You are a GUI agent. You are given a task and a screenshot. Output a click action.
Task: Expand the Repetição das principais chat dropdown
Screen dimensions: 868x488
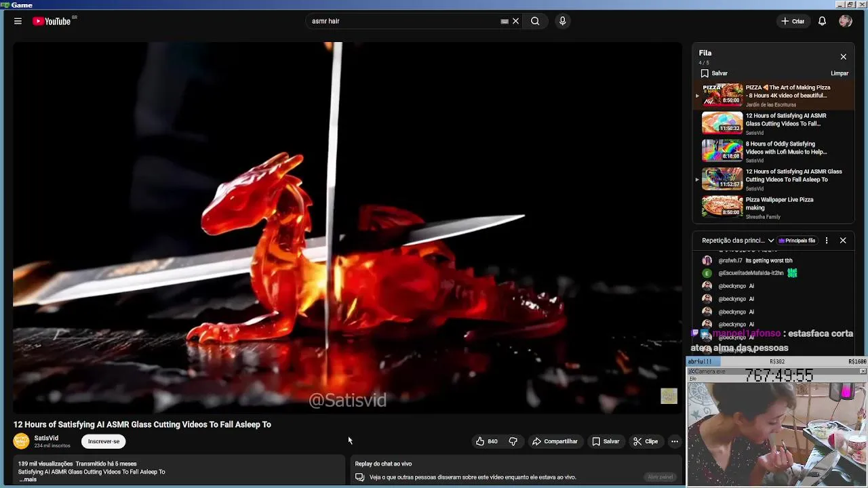pyautogui.click(x=738, y=241)
